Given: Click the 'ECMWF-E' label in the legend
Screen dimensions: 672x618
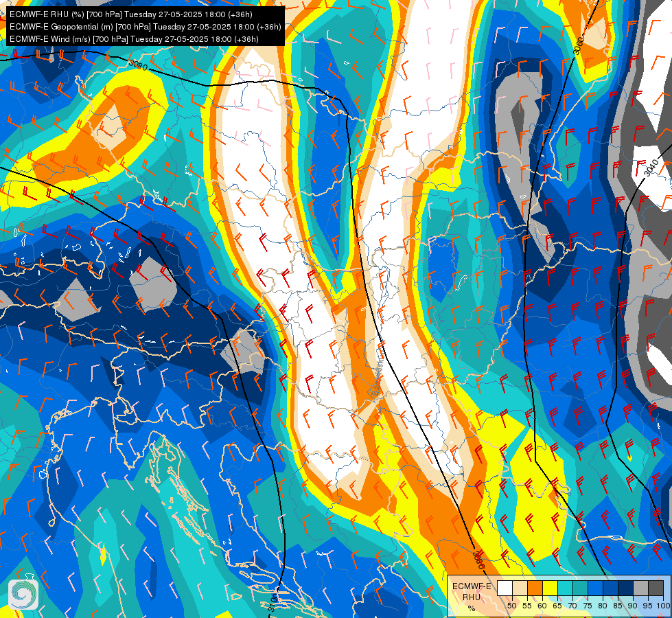Looking at the screenshot, I should coord(472,586).
